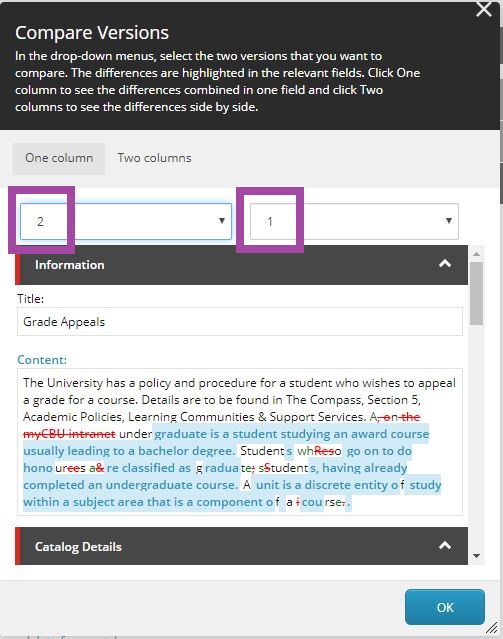Close the Compare Versions dialog
The height and width of the screenshot is (639, 503).
(x=483, y=9)
